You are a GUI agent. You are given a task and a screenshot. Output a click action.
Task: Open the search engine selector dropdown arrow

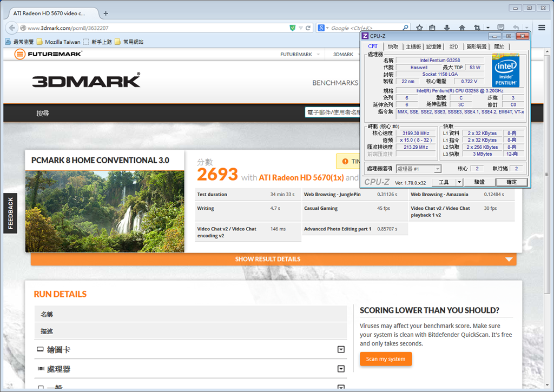[327, 28]
